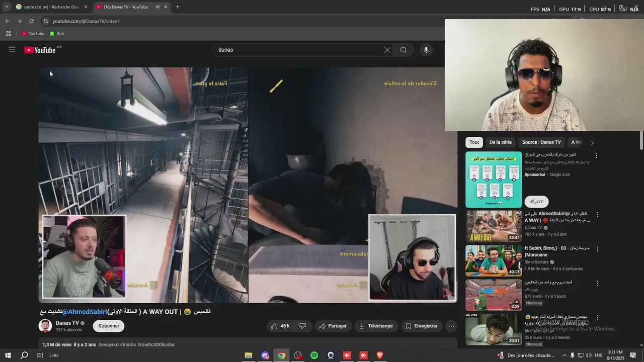
Task: Click the #awayout hashtag
Action: pyautogui.click(x=109, y=344)
